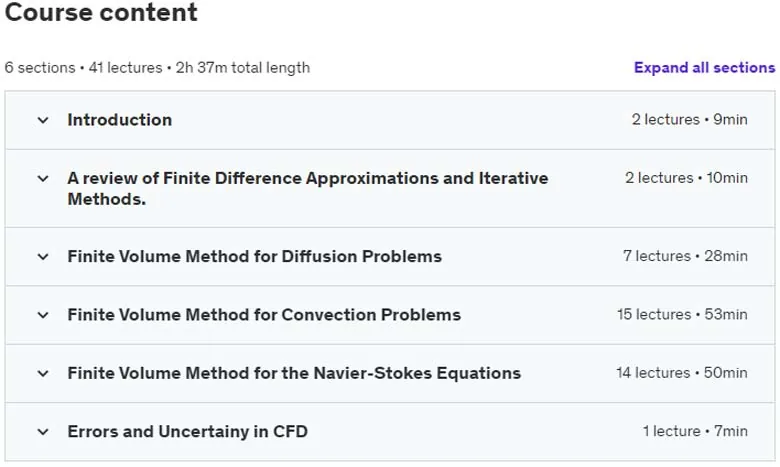Expand chevron for Finite Difference Approximations review
780x467 pixels.
[43, 179]
